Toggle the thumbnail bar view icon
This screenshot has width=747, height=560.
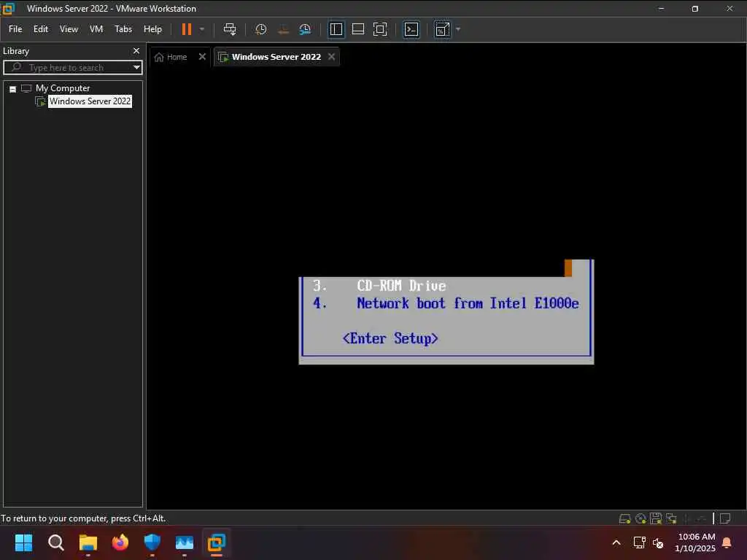(357, 29)
